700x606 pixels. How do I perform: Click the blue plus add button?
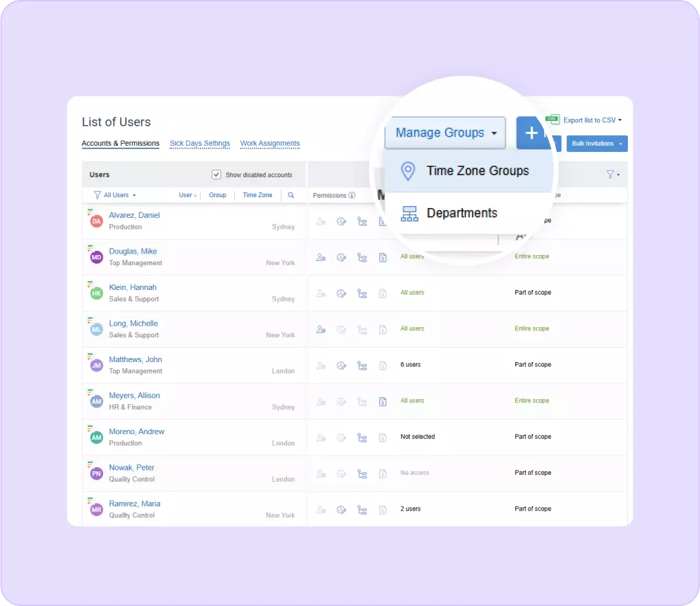[x=531, y=133]
